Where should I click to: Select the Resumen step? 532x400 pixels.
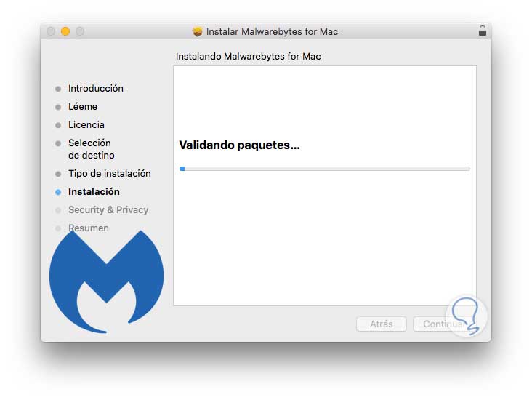[89, 228]
